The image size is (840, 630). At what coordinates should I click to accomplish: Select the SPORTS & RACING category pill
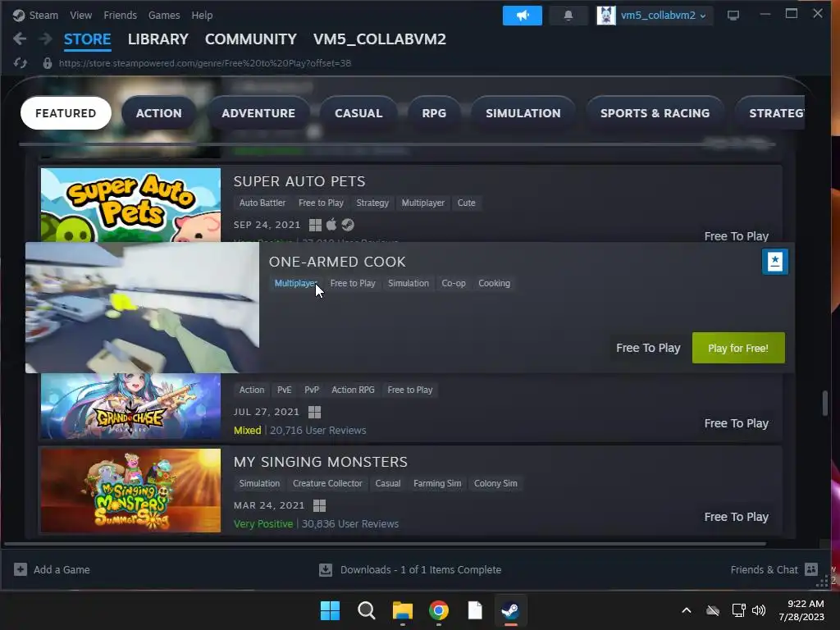655,113
